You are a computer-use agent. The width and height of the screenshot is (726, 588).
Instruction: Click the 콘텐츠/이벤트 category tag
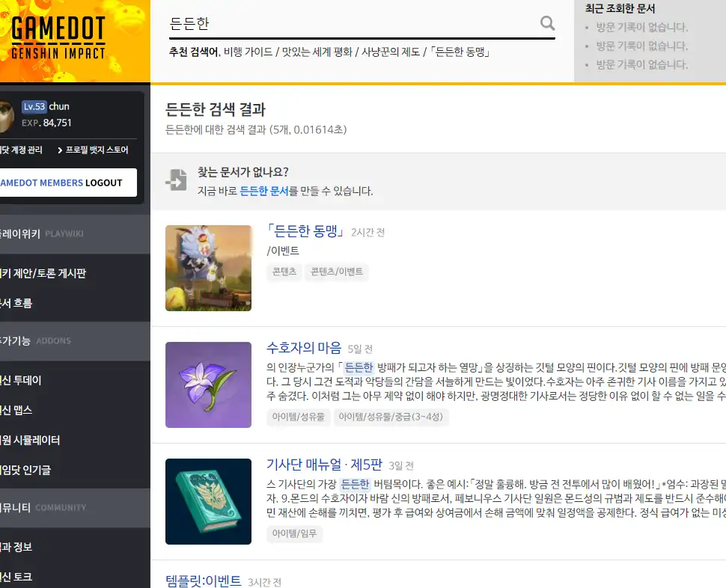(337, 272)
